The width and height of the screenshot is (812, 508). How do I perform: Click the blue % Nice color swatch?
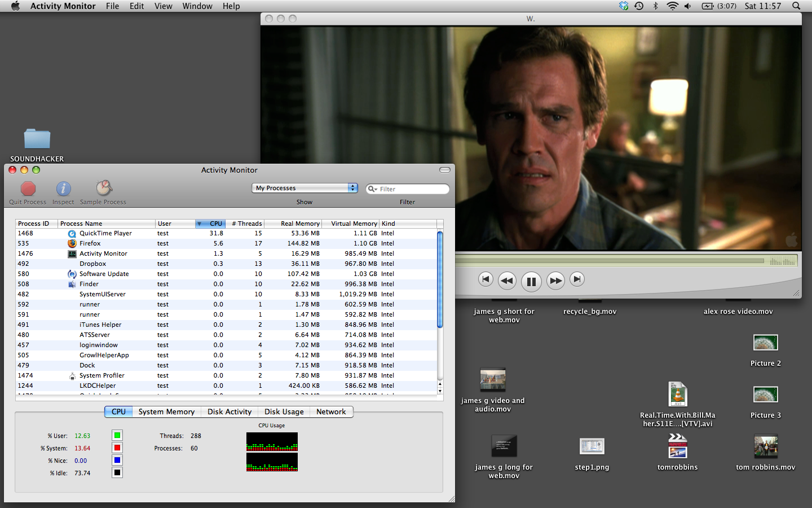117,460
